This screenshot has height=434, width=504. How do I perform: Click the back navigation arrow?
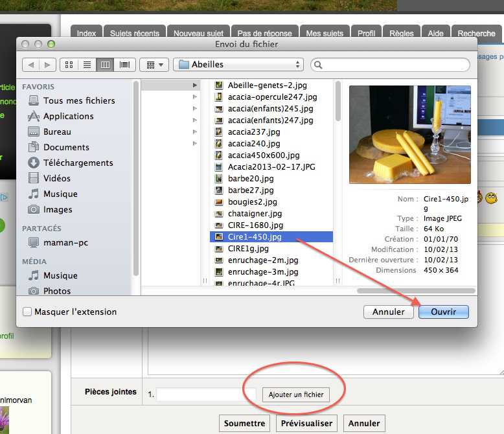pyautogui.click(x=30, y=65)
